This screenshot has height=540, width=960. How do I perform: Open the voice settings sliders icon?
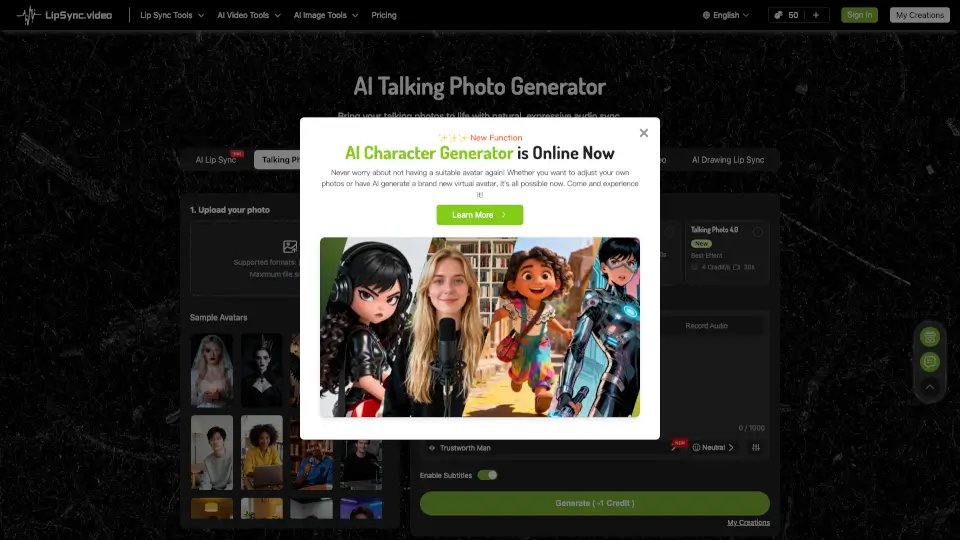(756, 448)
